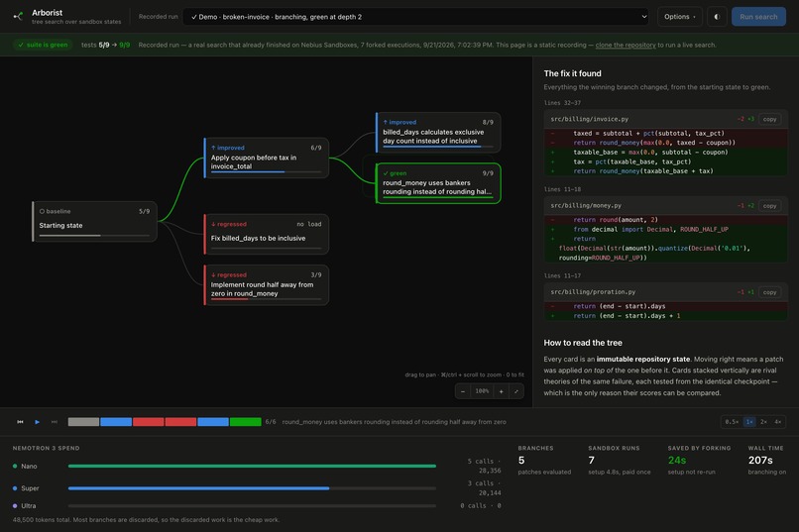
Task: Select the Implement round half away card
Action: pyautogui.click(x=266, y=285)
